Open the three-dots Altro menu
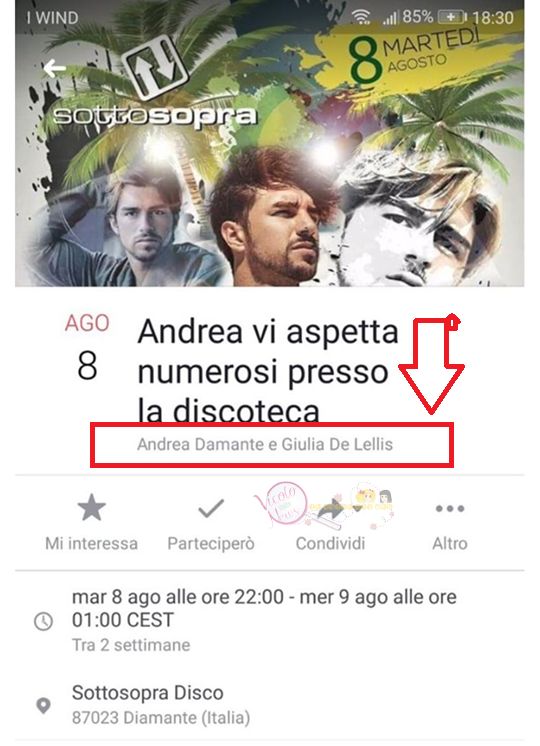The height and width of the screenshot is (746, 540). (450, 509)
